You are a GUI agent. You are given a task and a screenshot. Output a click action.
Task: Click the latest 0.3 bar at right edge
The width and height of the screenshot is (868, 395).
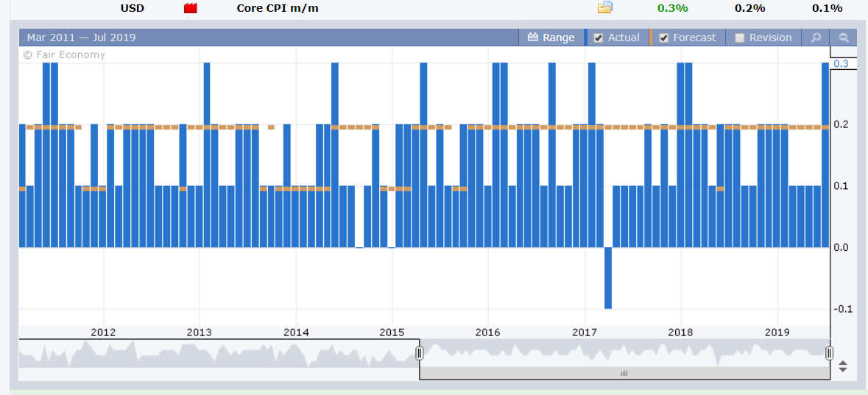[x=825, y=155]
